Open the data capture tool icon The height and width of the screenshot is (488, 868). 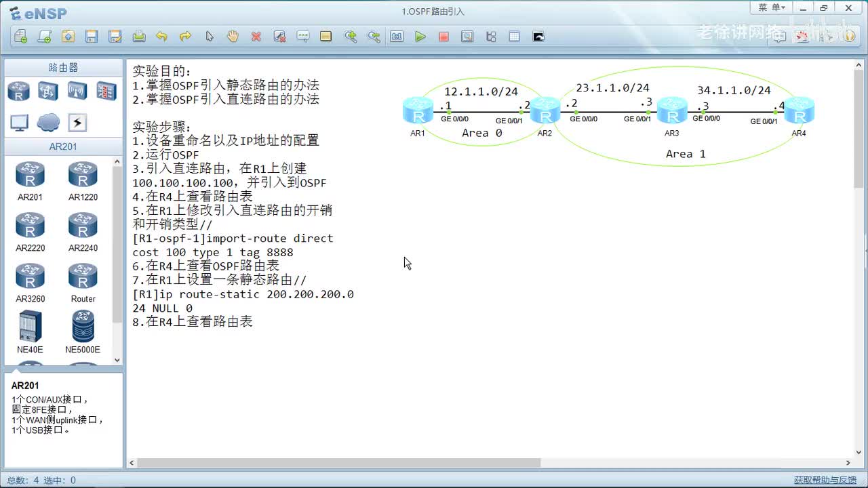(x=467, y=37)
